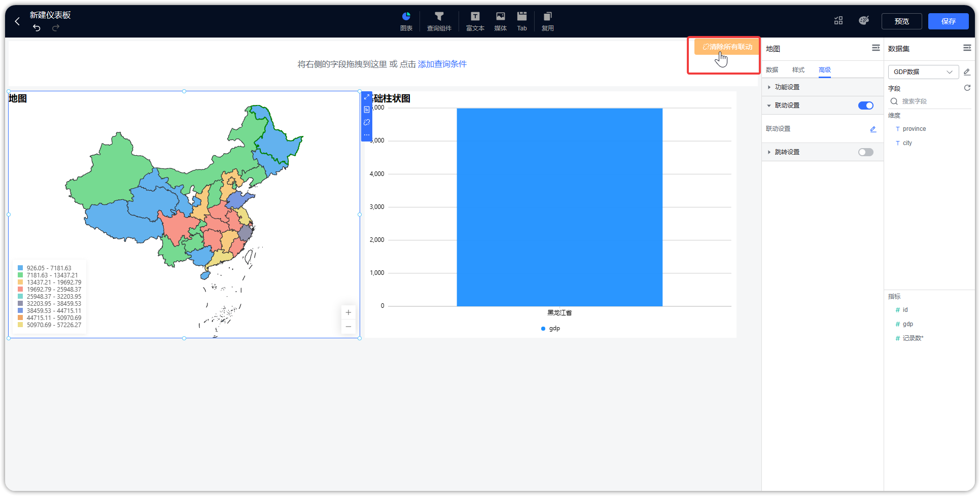
Task: Open the 复用 reuse tool
Action: coord(548,21)
